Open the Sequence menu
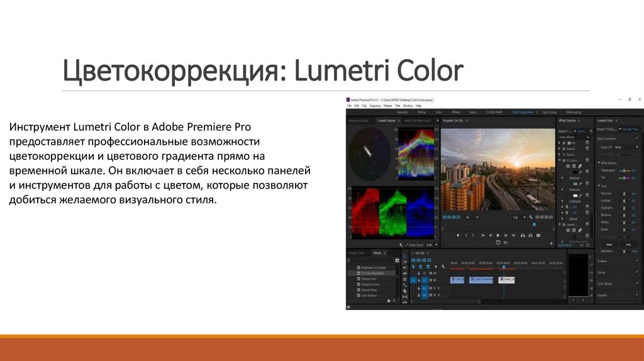 tap(375, 106)
